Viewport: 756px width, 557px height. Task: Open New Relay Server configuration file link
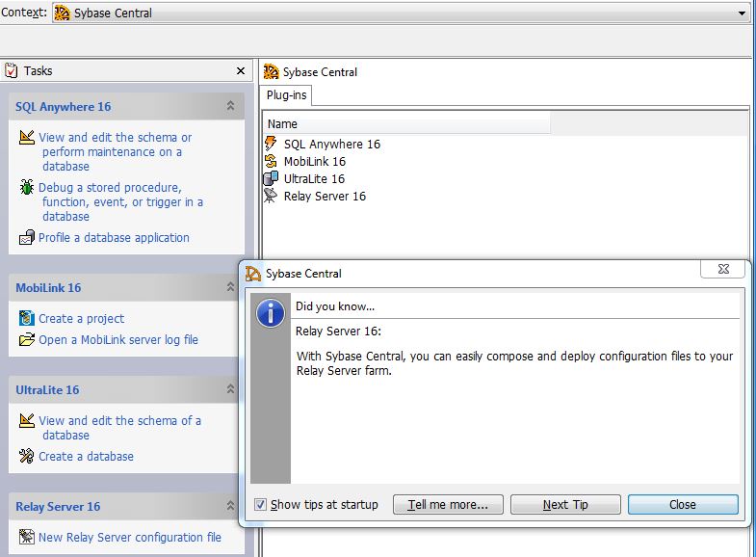(x=130, y=537)
